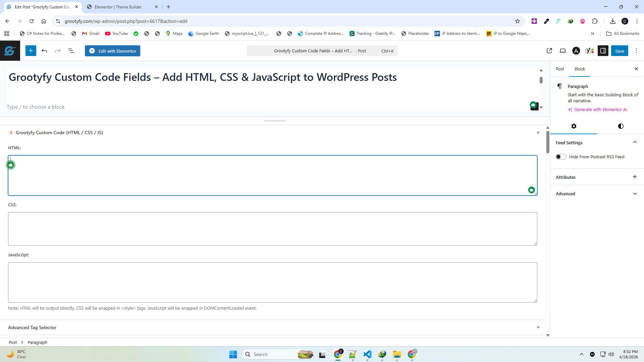Click Generate with Elementor AI link

pyautogui.click(x=600, y=109)
